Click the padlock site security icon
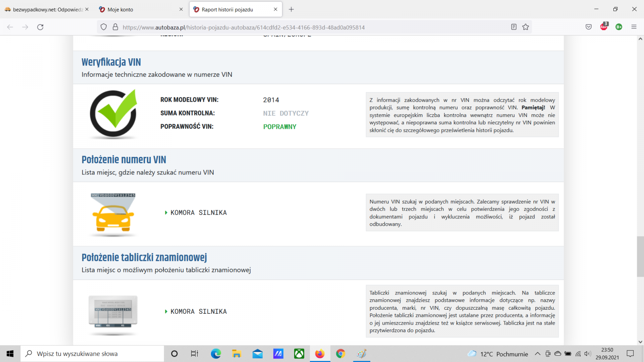The width and height of the screenshot is (644, 362). (x=115, y=27)
